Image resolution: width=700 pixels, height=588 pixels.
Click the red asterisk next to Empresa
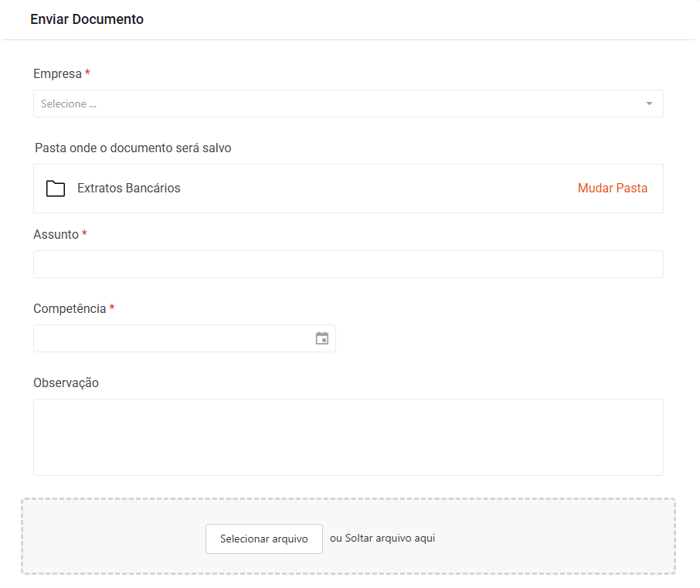[x=87, y=73]
